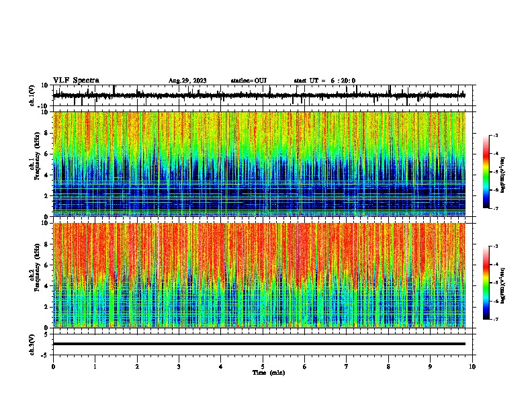Click the ch.1 color scale bar

point(486,172)
